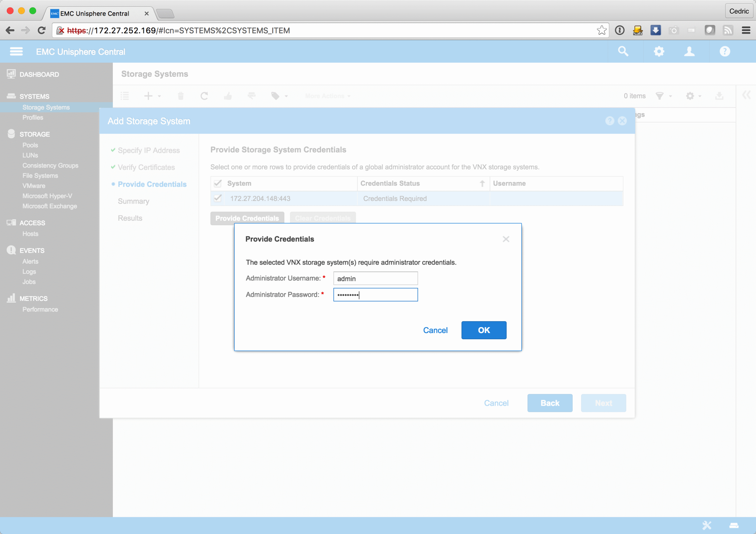Click Cancel in wizard footer
The width and height of the screenshot is (756, 534).
coord(496,403)
